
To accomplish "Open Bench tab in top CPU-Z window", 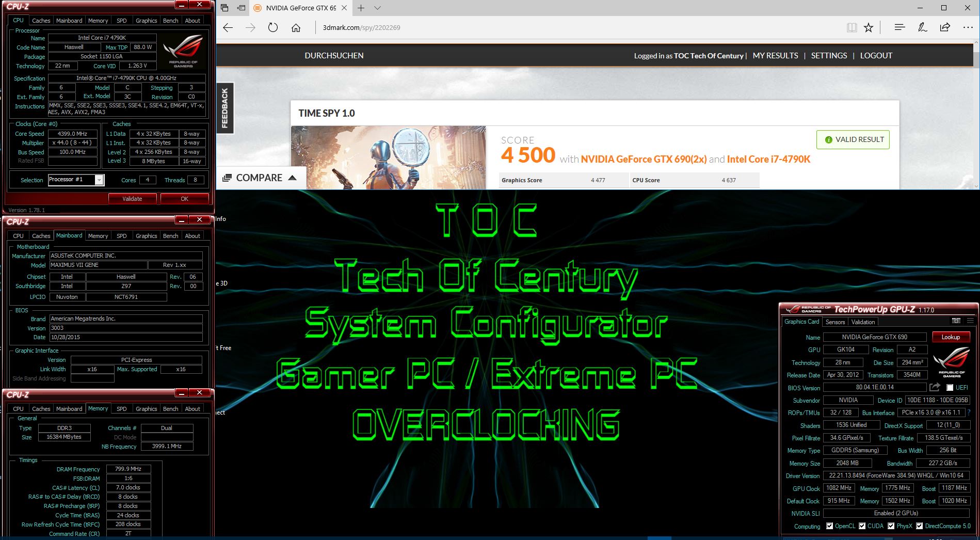I will (170, 21).
